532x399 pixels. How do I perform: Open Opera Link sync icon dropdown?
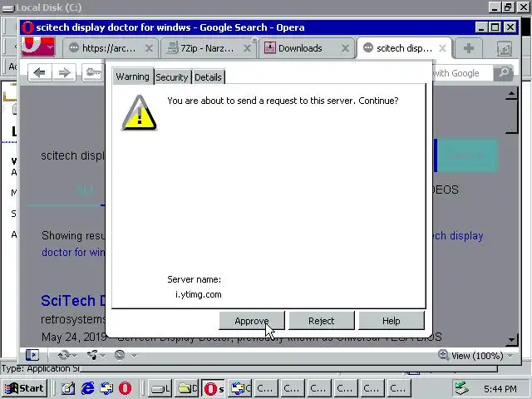pyautogui.click(x=66, y=355)
